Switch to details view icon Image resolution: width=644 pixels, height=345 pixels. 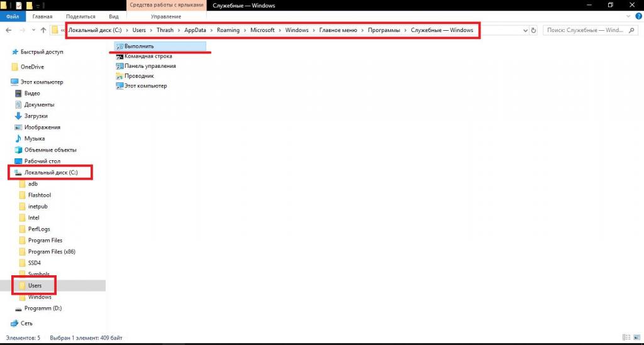[627, 337]
